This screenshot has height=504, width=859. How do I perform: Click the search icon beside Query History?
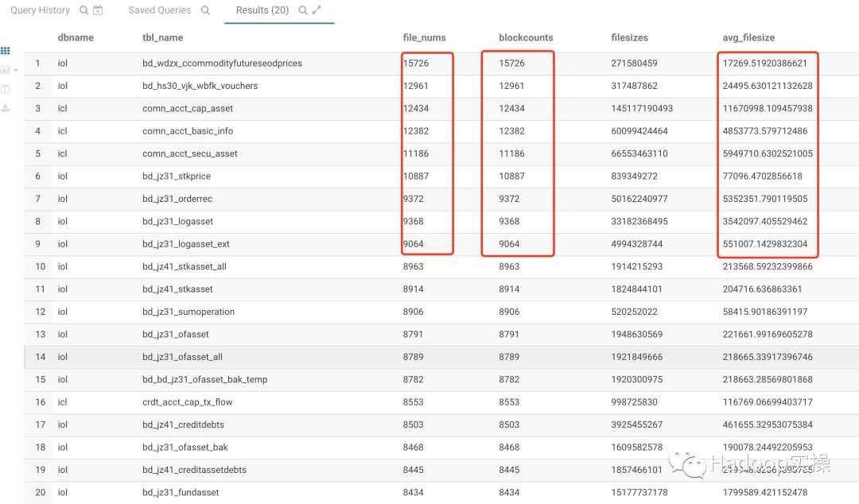click(x=84, y=11)
